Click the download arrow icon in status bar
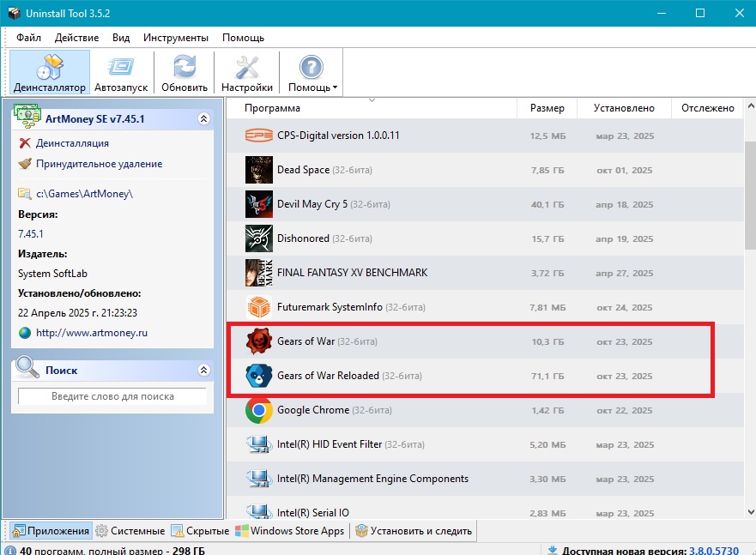 click(553, 550)
